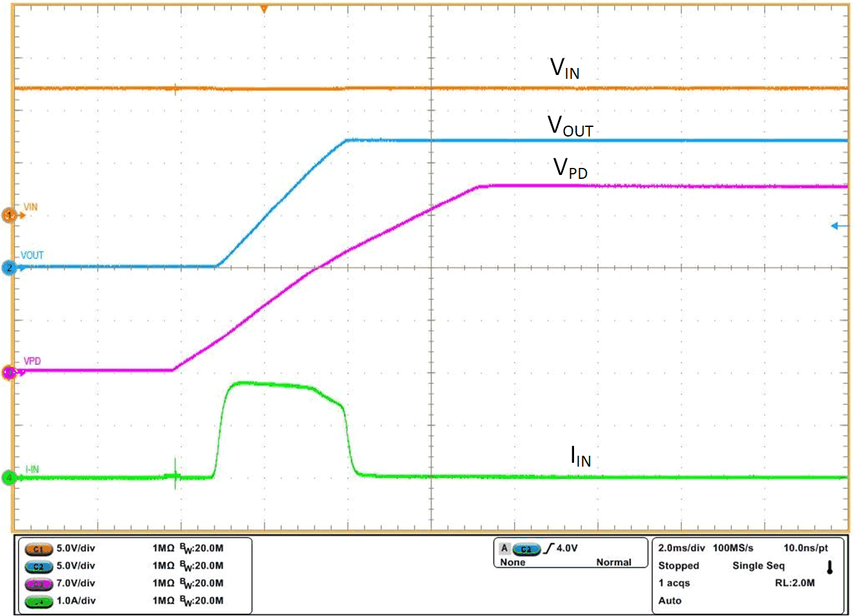Click the Normal trigger mode text
The width and height of the screenshot is (855, 616).
pos(614,562)
